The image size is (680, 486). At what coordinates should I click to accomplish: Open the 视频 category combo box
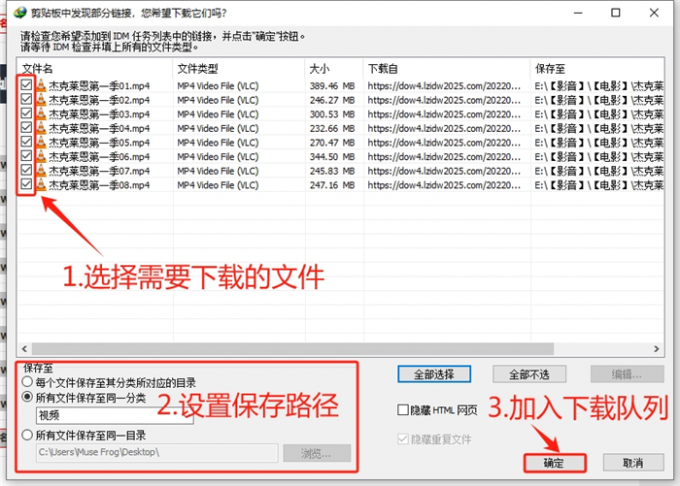tap(114, 415)
